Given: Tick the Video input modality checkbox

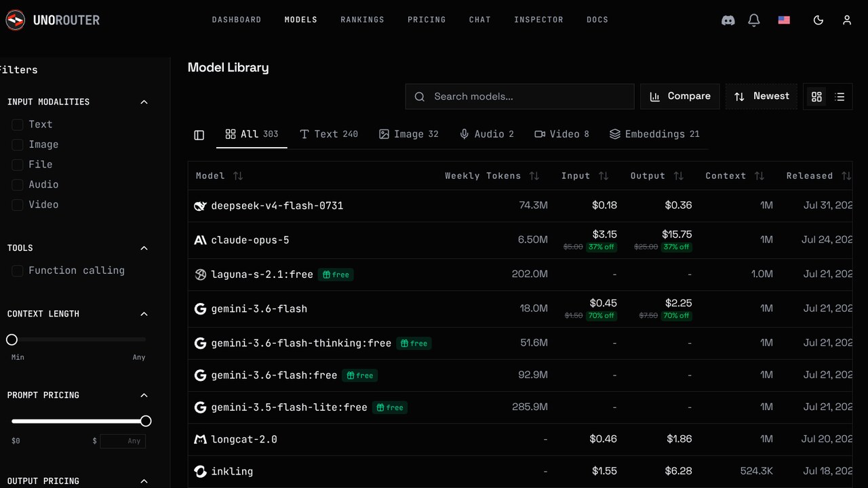Looking at the screenshot, I should click(18, 205).
